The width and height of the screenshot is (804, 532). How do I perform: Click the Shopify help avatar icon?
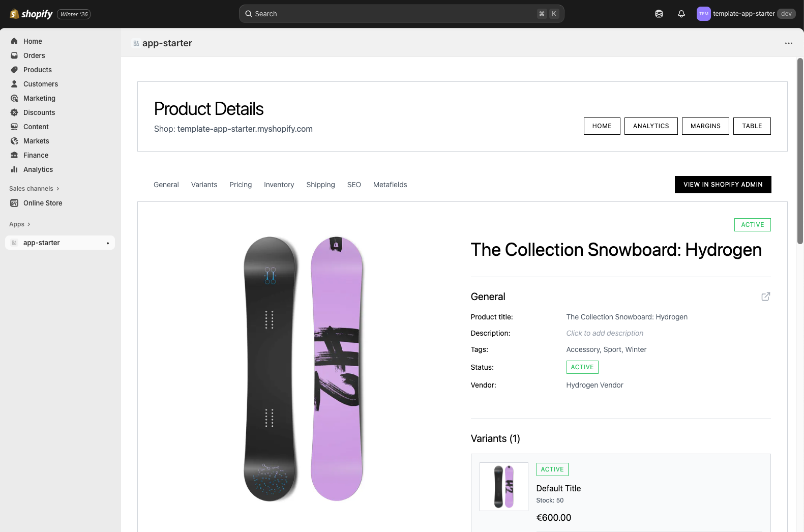click(659, 14)
